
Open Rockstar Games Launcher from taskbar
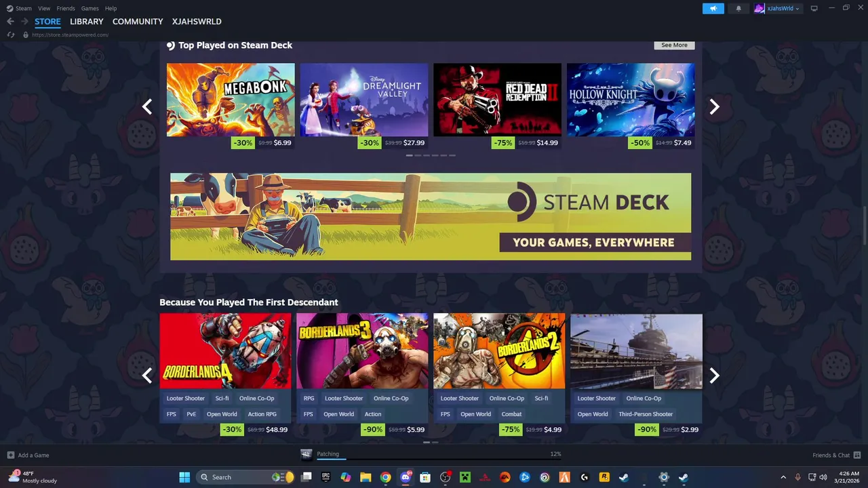pyautogui.click(x=604, y=477)
